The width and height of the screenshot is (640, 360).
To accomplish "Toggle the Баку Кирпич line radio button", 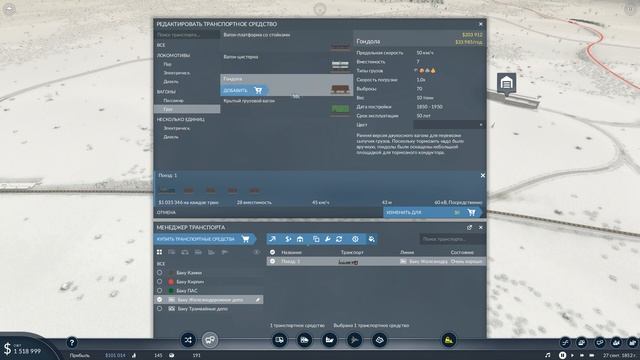I will tap(160, 282).
